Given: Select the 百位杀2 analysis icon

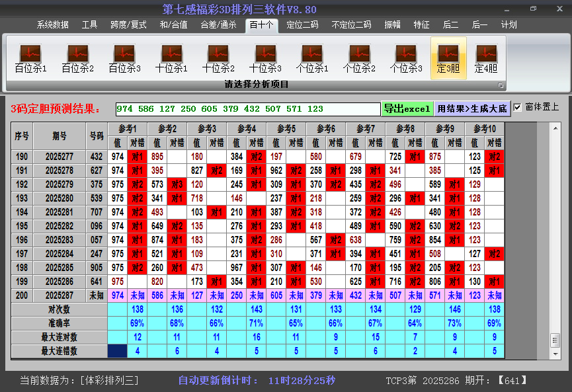Looking at the screenshot, I should click(x=76, y=54).
